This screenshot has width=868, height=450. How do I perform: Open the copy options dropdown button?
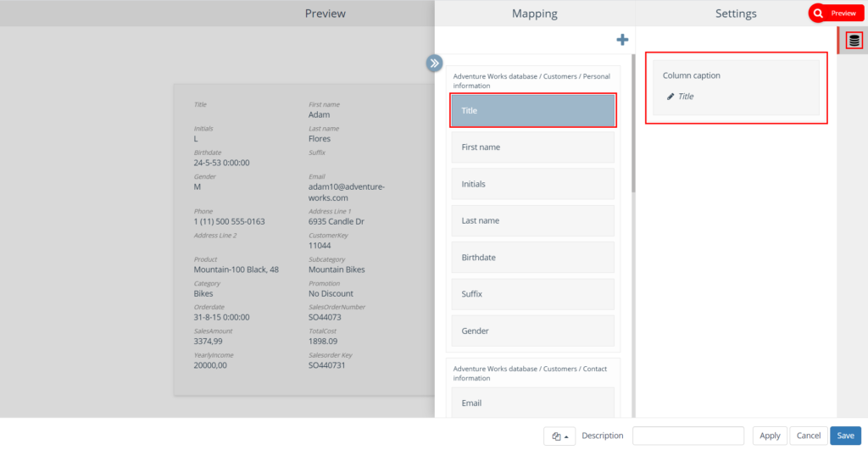click(559, 436)
